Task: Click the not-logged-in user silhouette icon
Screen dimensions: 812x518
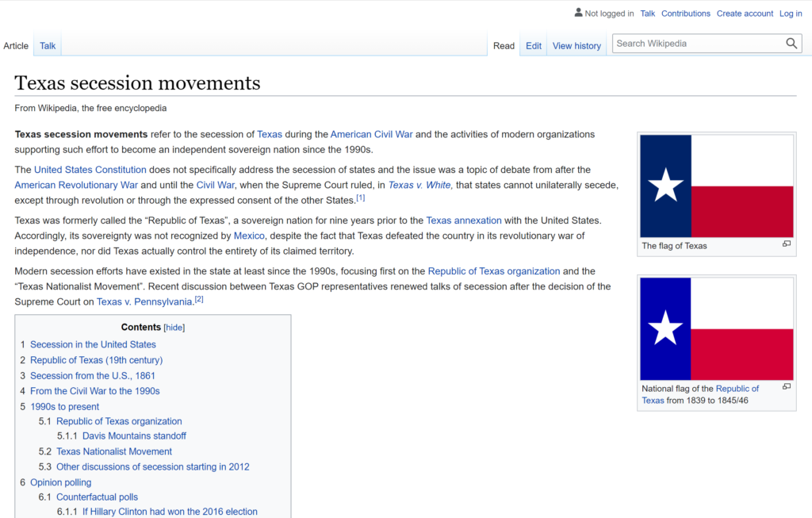Action: [x=578, y=13]
